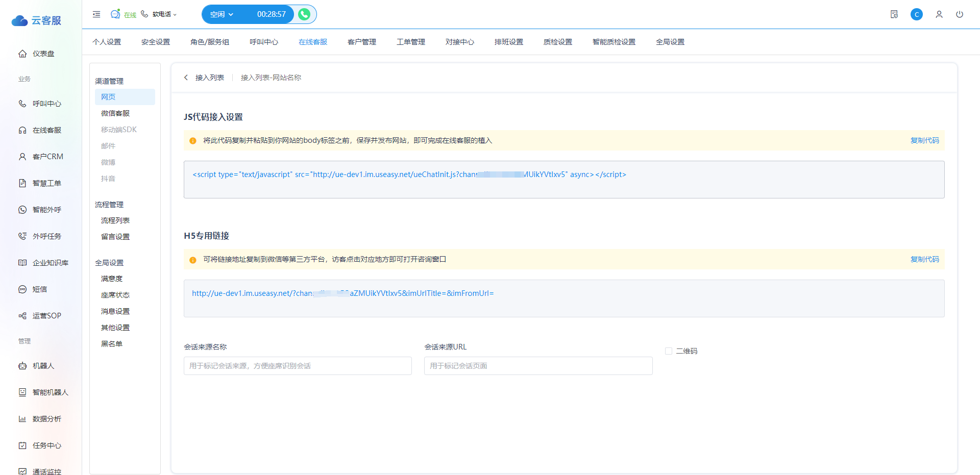Image resolution: width=980 pixels, height=475 pixels.
Task: Switch to top 呼叫中心 tab
Action: [264, 42]
